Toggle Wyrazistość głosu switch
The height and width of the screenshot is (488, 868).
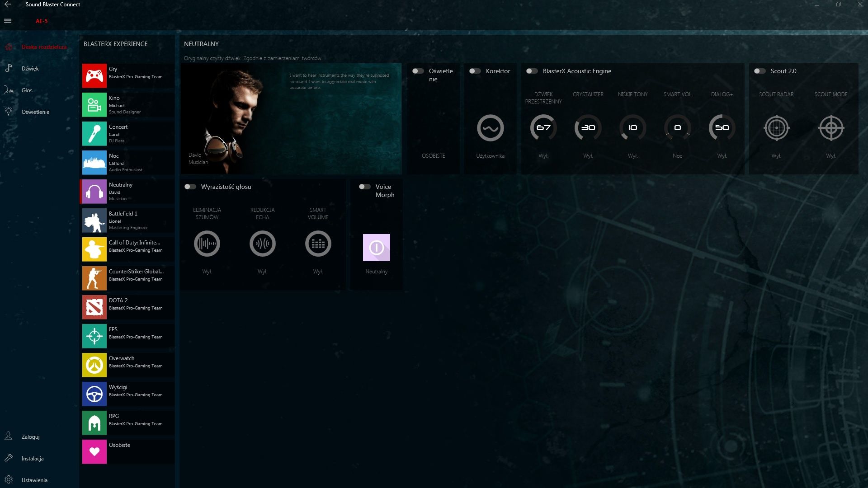(x=190, y=187)
